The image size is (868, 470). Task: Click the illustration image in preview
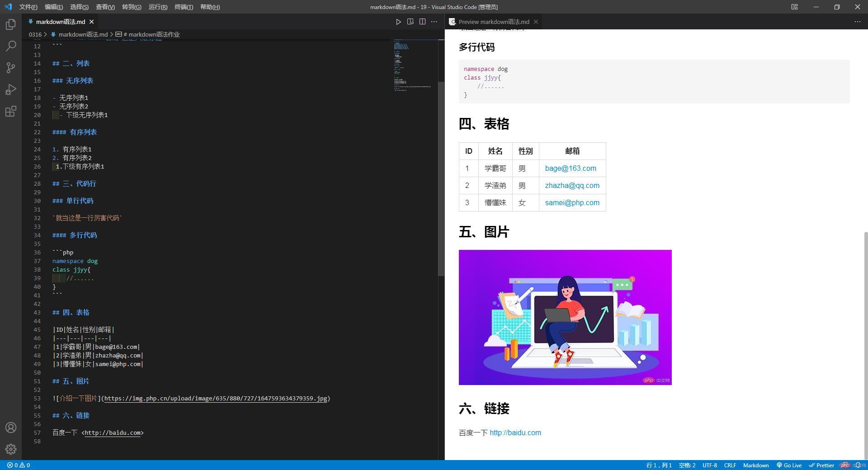point(565,317)
